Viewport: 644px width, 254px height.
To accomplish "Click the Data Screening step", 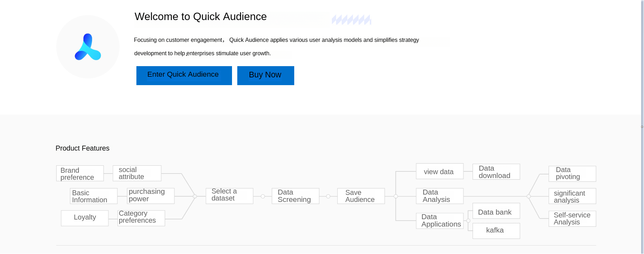I will [x=295, y=196].
